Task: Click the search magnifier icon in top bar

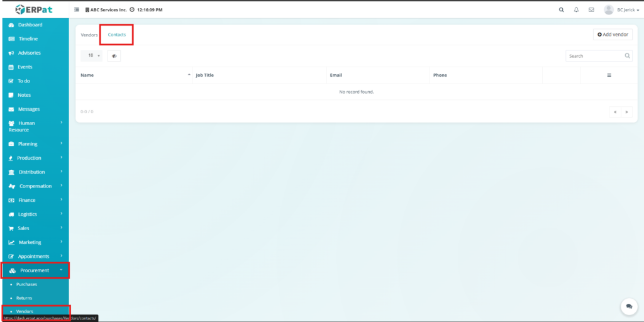Action: tap(562, 10)
